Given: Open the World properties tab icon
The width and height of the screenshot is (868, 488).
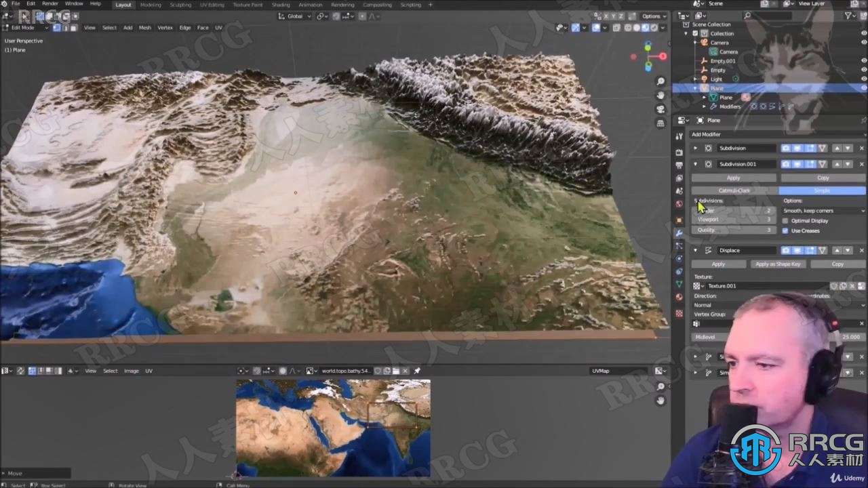Looking at the screenshot, I should (679, 204).
